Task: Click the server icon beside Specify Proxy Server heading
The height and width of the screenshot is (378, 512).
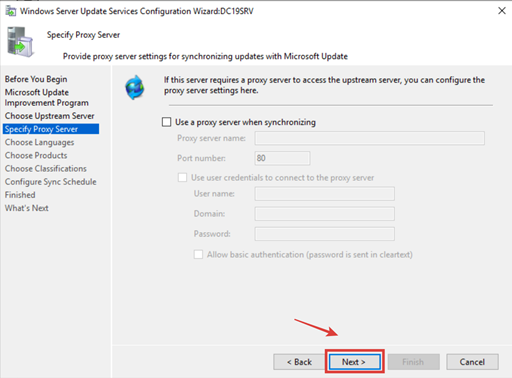Action: (x=20, y=42)
